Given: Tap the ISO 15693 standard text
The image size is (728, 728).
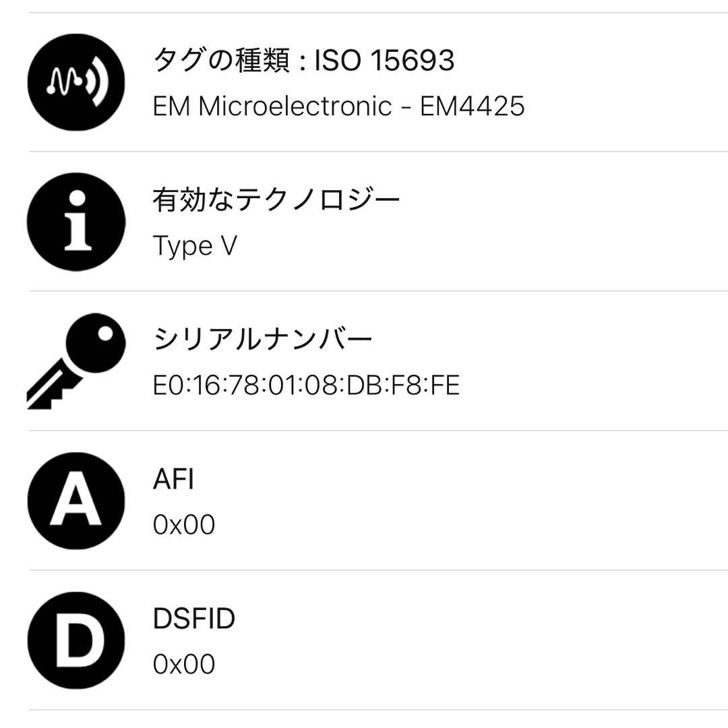Looking at the screenshot, I should tap(384, 61).
